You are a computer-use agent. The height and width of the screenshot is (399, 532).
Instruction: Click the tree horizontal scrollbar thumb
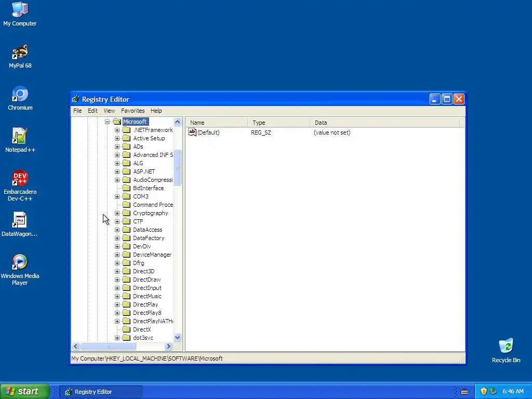point(108,347)
